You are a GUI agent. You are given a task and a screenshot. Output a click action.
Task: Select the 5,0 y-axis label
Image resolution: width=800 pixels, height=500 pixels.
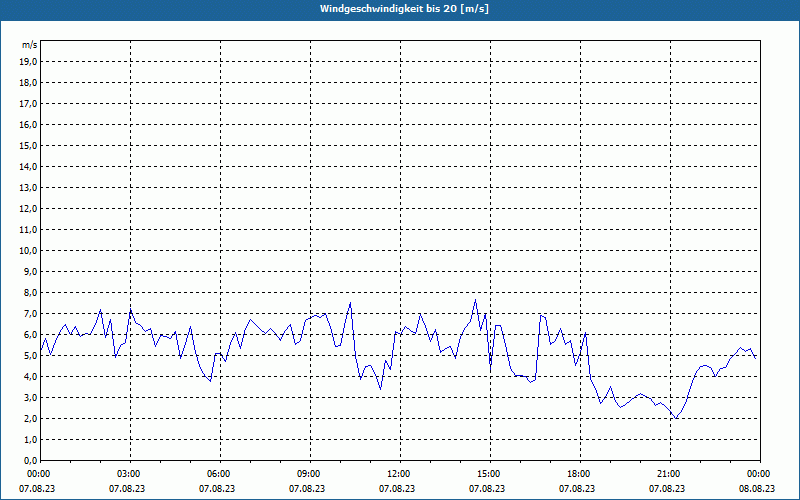pyautogui.click(x=31, y=356)
